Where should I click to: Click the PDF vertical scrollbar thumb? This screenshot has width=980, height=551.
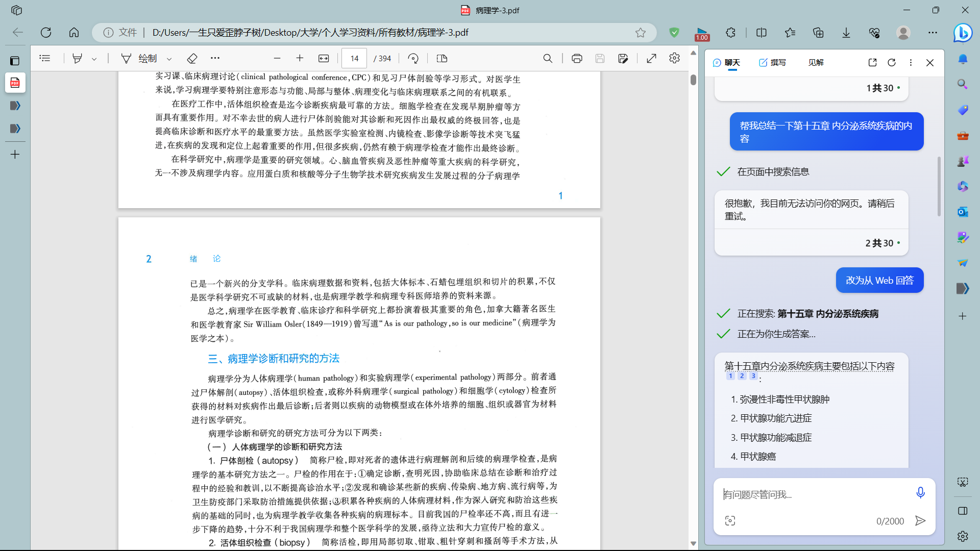point(693,80)
